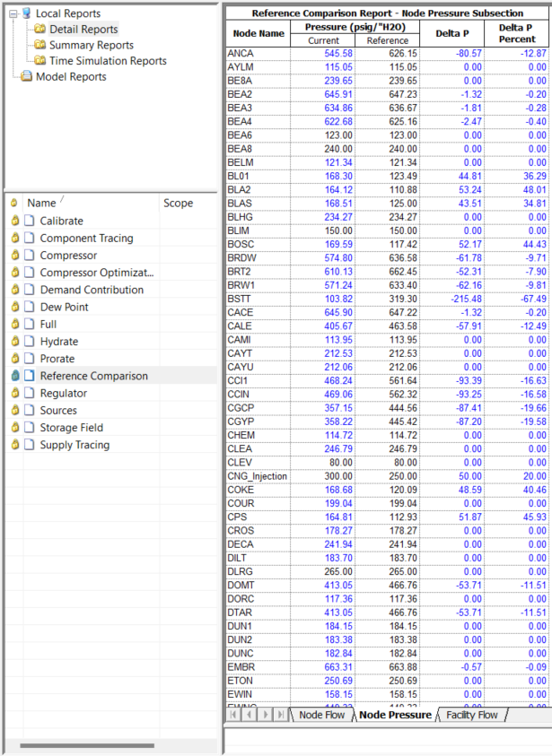Click the lock icon beside Supply Tracing
Viewport: 552px width, 756px height.
coord(15,445)
